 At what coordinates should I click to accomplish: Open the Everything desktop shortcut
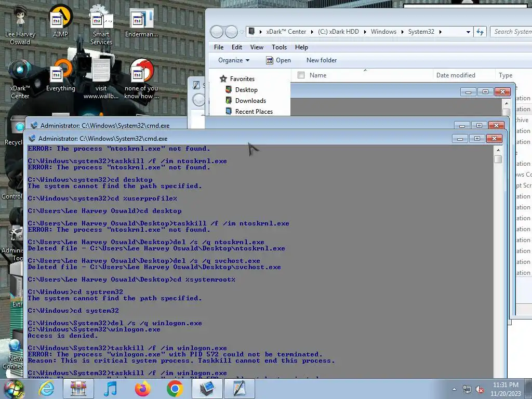[61, 75]
